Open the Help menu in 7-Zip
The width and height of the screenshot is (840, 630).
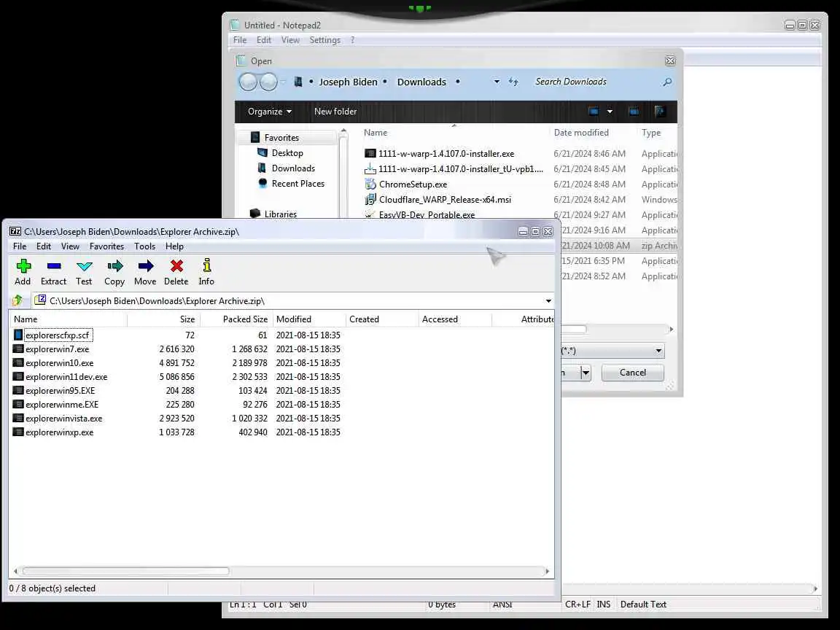coord(174,246)
